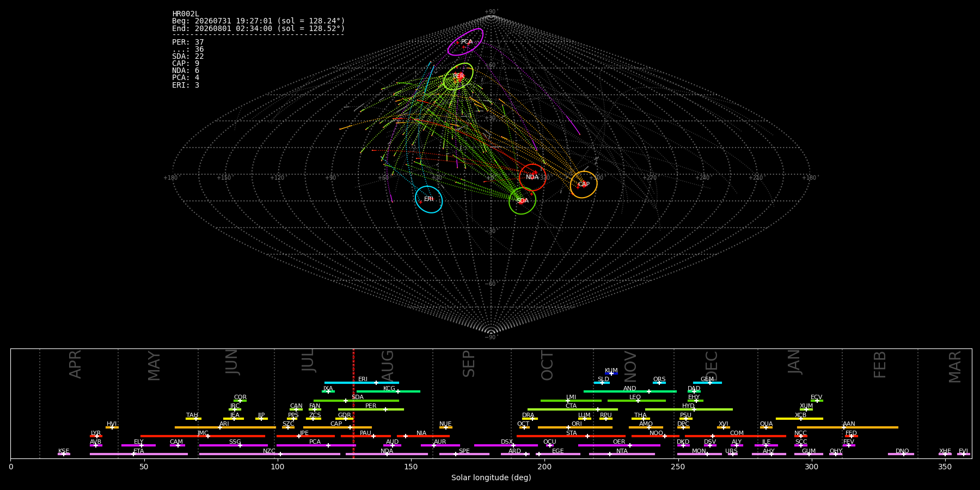This screenshot has width=980, height=490.
Task: Select the 150 tick on longitude axis
Action: [x=411, y=467]
